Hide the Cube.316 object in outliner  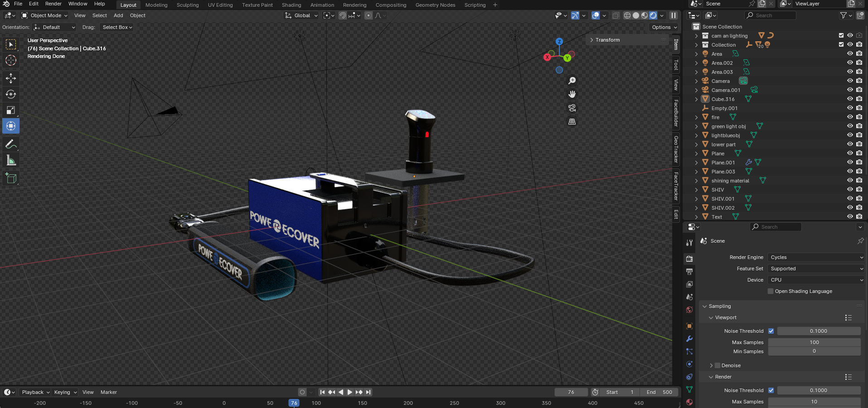(850, 99)
